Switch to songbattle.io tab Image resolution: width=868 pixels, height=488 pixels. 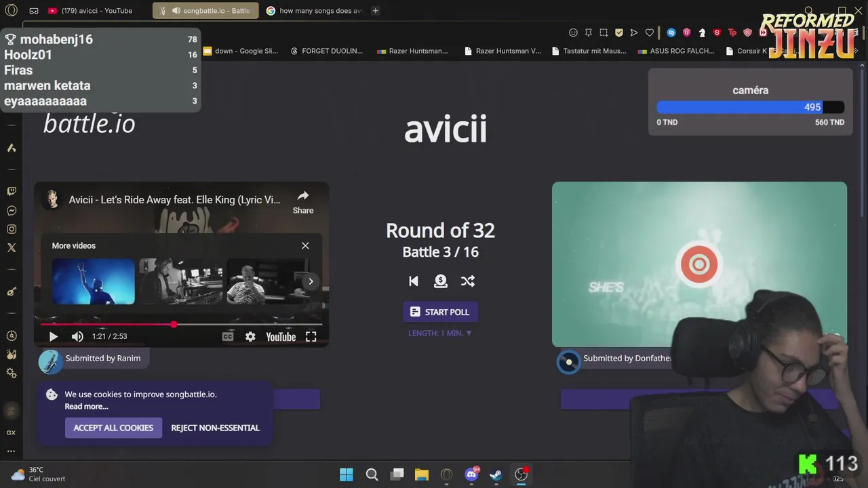coord(205,11)
